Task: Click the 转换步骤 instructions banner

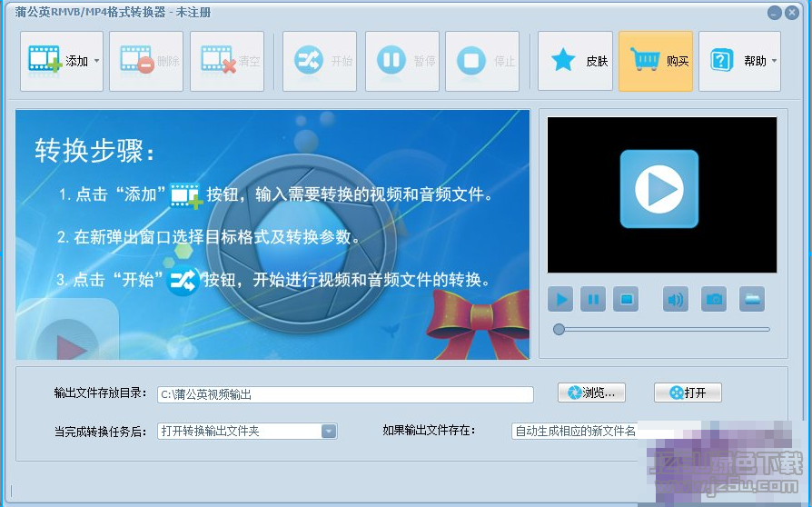Action: pyautogui.click(x=272, y=234)
